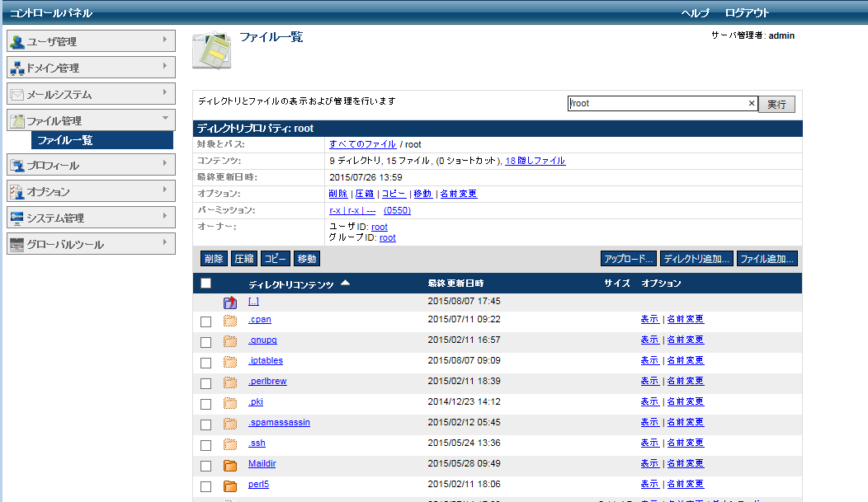
Task: Check the box for the .cpan directory
Action: tap(206, 321)
